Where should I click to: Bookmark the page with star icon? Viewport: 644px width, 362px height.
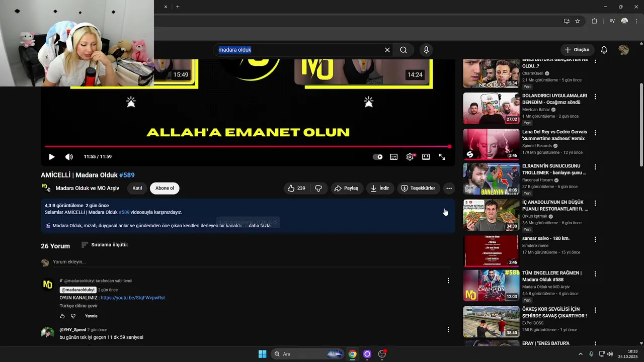coord(578,21)
